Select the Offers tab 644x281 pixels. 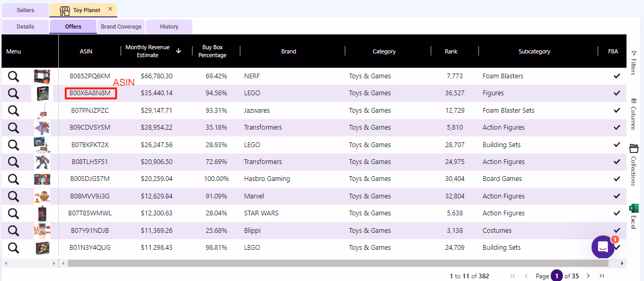pos(73,26)
